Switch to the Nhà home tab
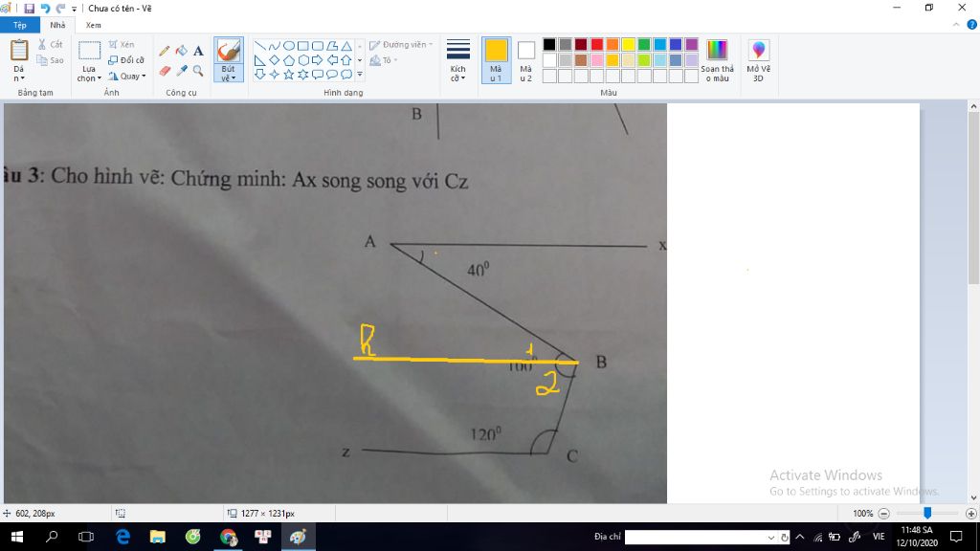The image size is (980, 551). tap(57, 25)
